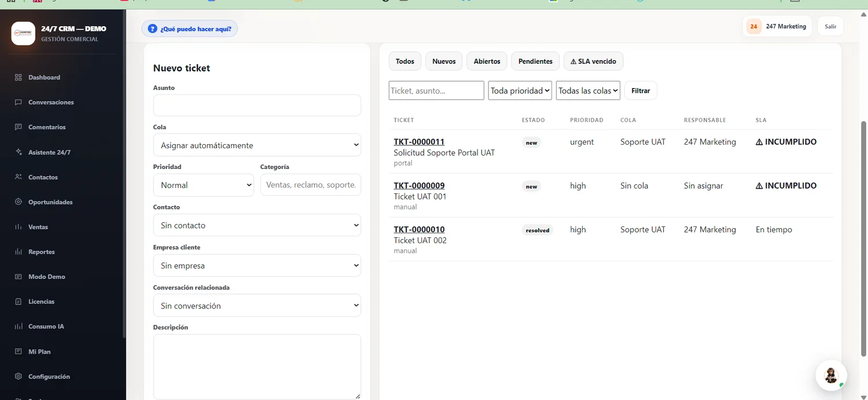Click the Licencias sidebar icon

pyautogui.click(x=19, y=302)
